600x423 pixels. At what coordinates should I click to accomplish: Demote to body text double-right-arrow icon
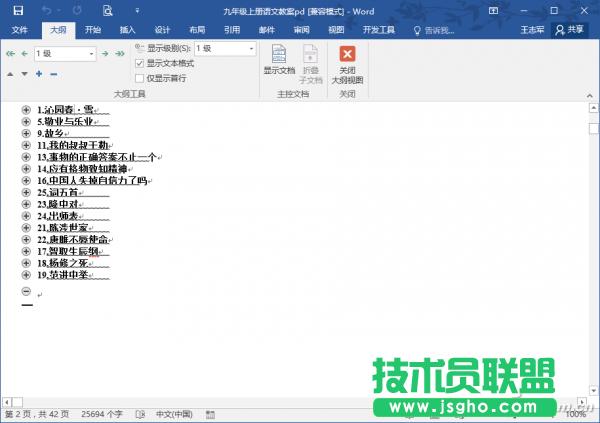coord(117,53)
